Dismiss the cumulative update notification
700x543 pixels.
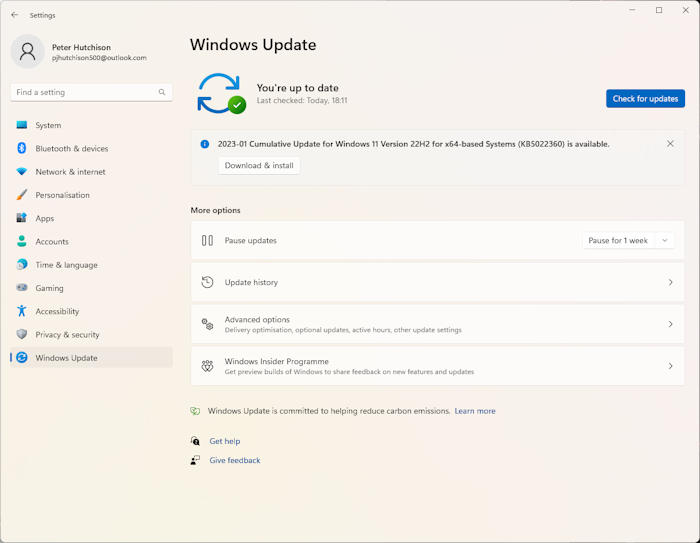pos(670,143)
